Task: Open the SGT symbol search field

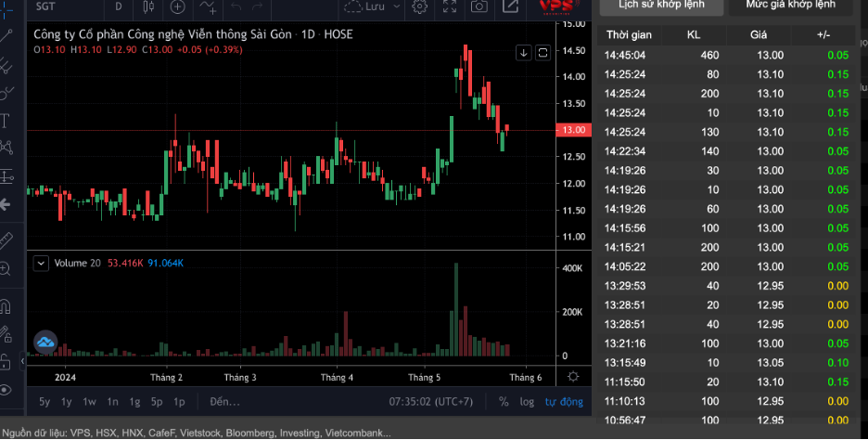Action: pyautogui.click(x=45, y=6)
